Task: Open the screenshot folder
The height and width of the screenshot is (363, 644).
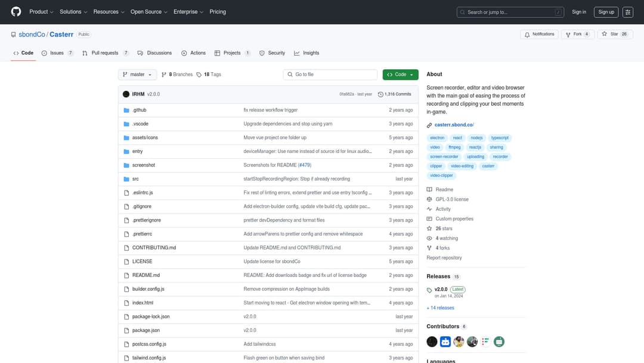Action: point(143,165)
